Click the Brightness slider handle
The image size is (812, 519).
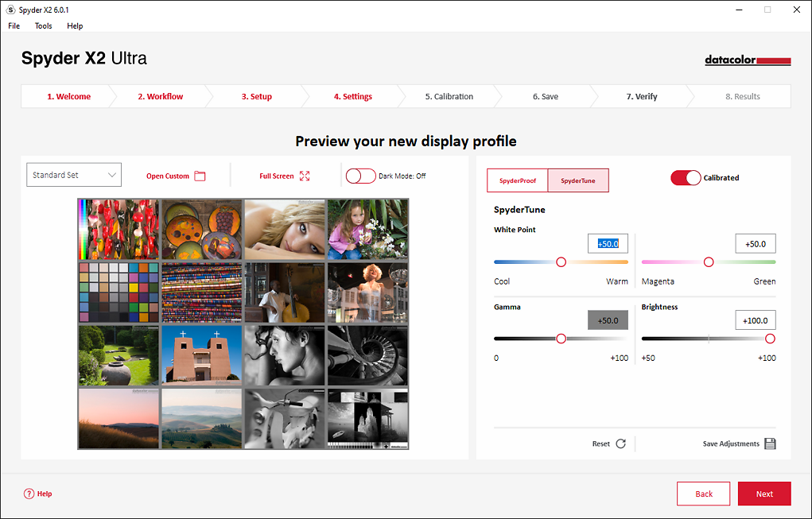770,339
